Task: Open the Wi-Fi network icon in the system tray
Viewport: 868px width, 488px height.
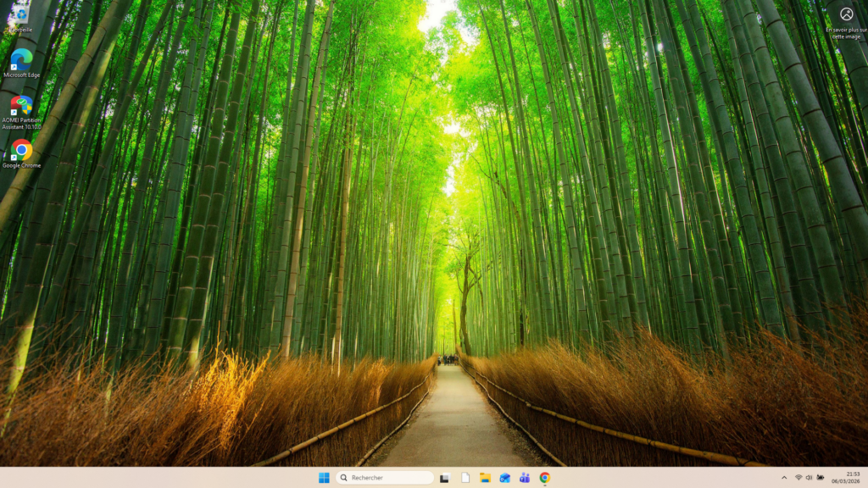Action: 798,478
